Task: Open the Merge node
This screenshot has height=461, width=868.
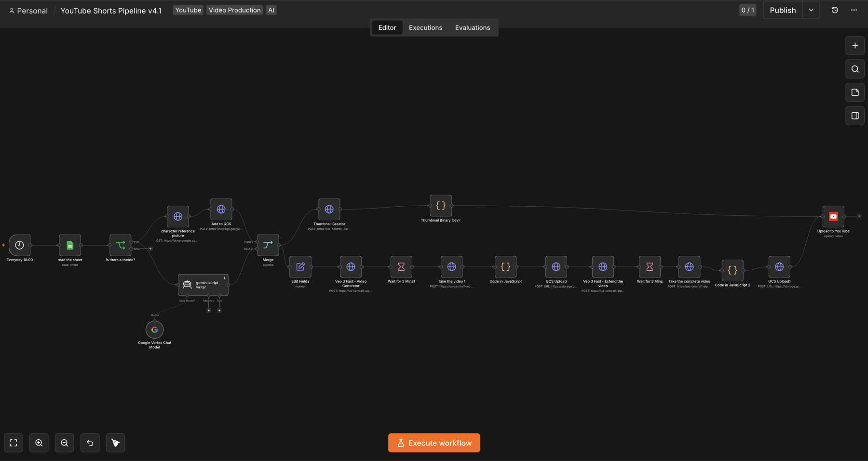Action: pyautogui.click(x=268, y=245)
